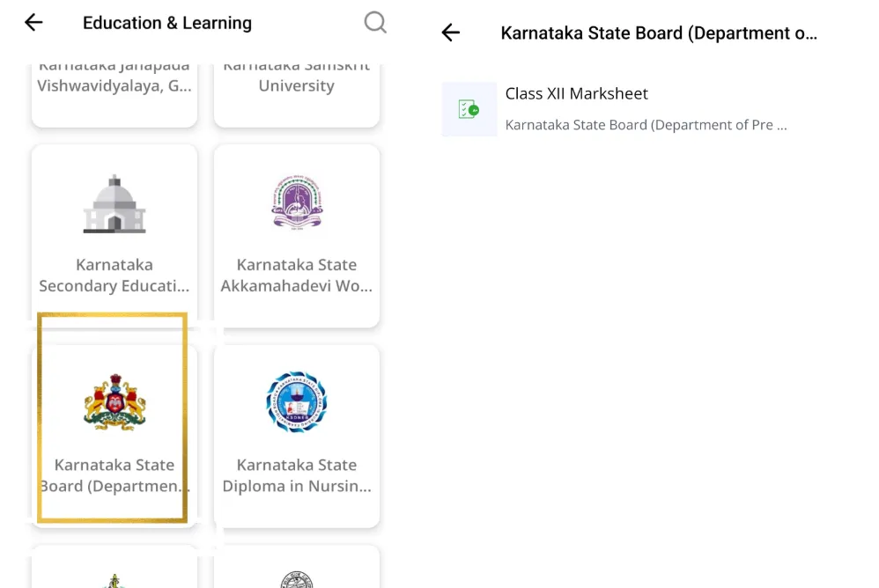Go back from Karnataka State Board page

click(451, 33)
